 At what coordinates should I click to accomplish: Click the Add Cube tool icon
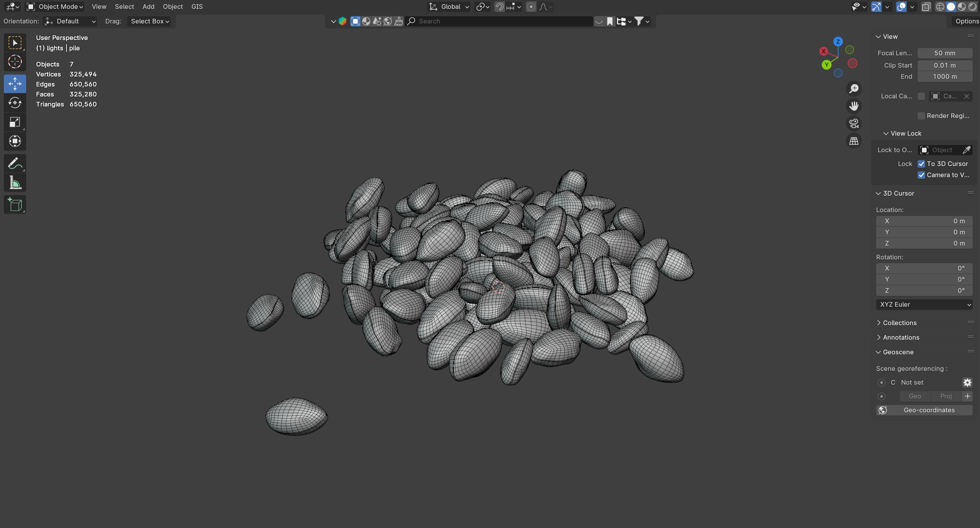(x=15, y=205)
